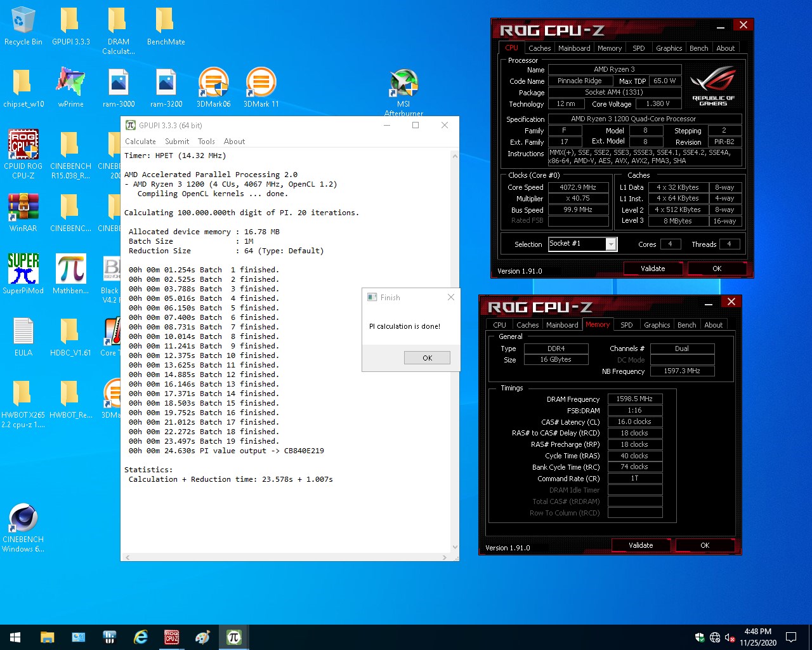Image resolution: width=812 pixels, height=650 pixels.
Task: Open the Socket #1 selection dropdown
Action: [582, 244]
